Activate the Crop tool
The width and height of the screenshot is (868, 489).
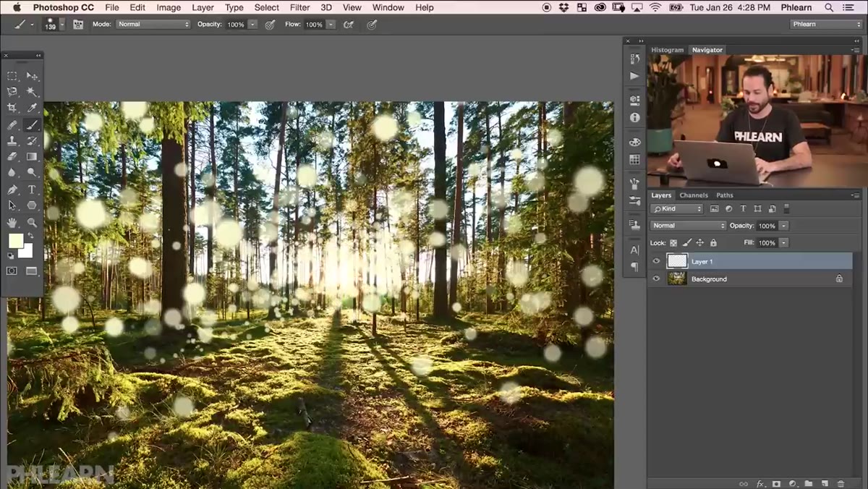12,108
